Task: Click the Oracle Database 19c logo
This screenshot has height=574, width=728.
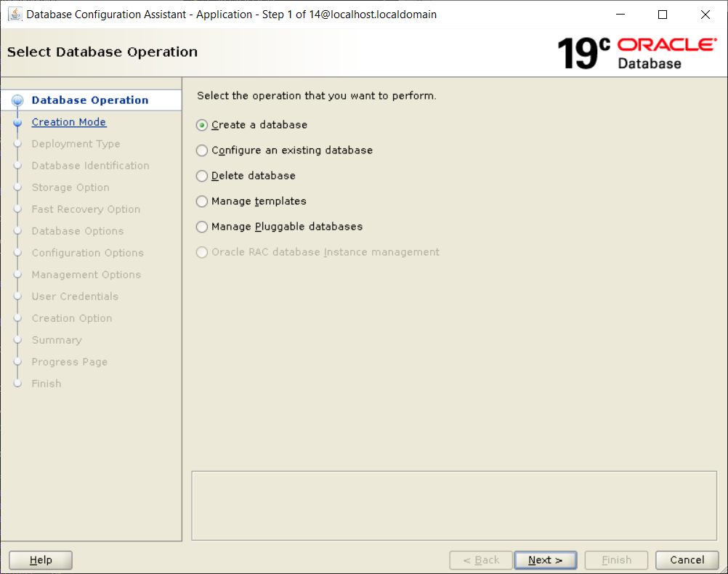Action: pos(636,53)
